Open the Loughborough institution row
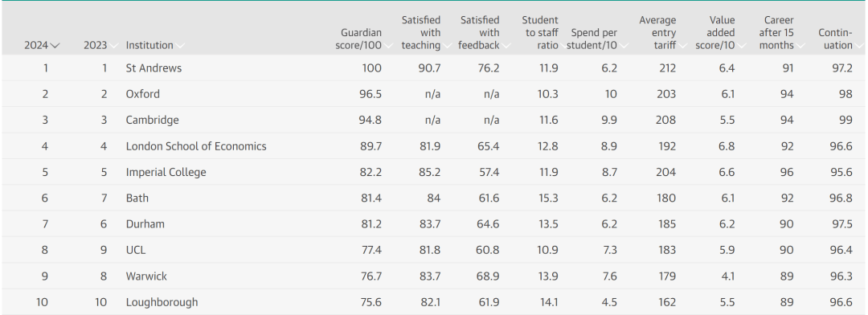The image size is (868, 315). (434, 302)
